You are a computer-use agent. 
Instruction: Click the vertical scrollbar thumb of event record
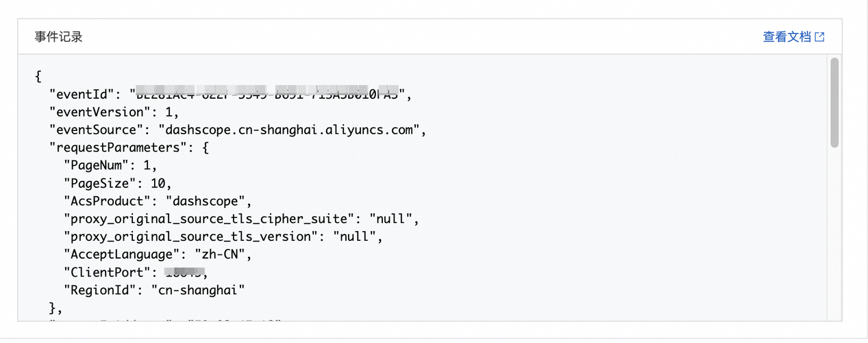coord(834,102)
